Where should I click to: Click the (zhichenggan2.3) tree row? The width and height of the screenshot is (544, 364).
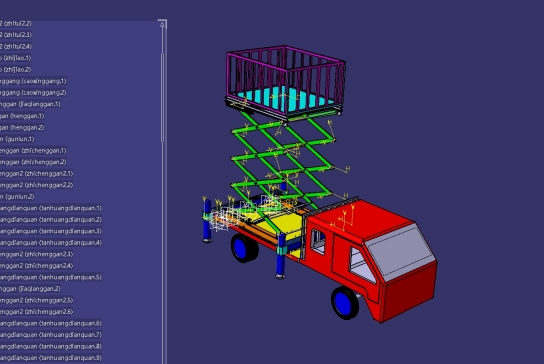[x=37, y=254]
